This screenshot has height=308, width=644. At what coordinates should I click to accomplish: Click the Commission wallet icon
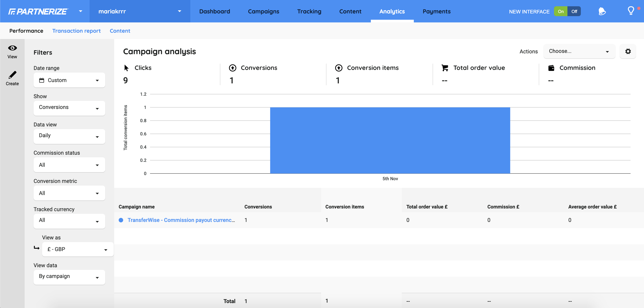tap(551, 68)
